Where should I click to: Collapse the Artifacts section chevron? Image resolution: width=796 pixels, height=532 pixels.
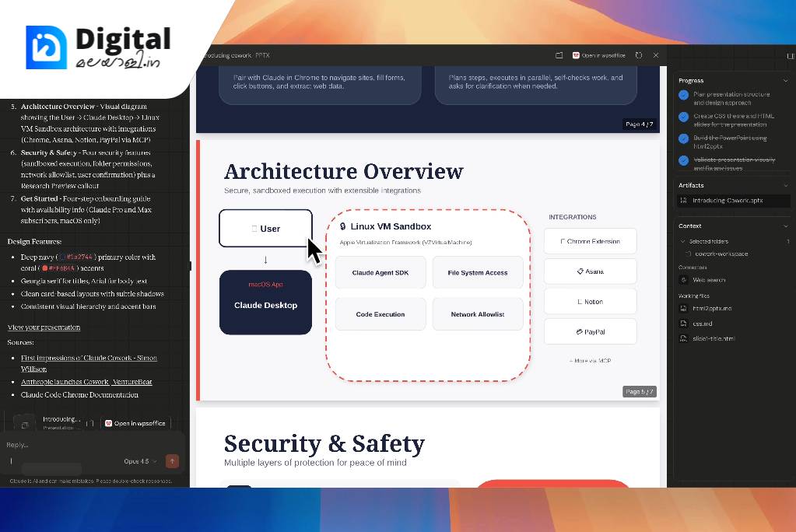coord(786,185)
